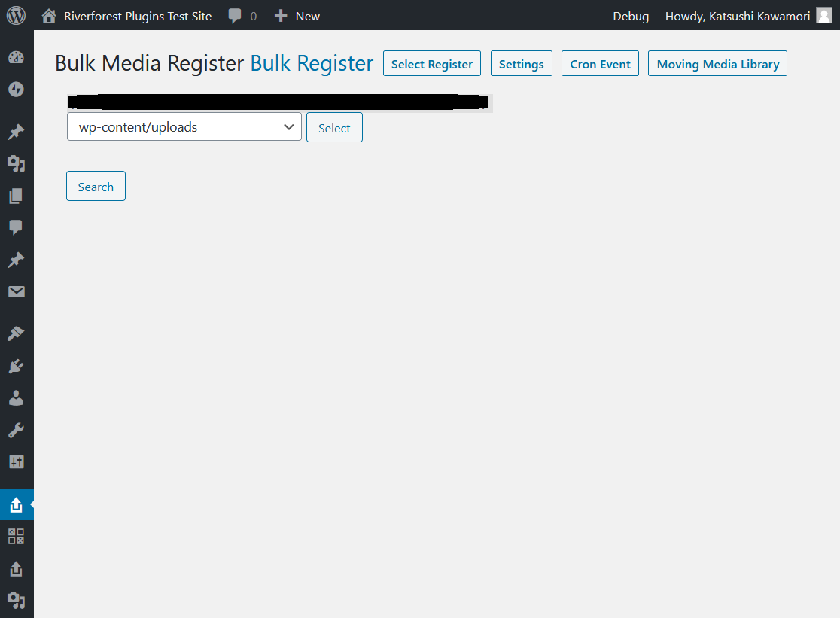Open the WordPress logo menu

tap(16, 16)
